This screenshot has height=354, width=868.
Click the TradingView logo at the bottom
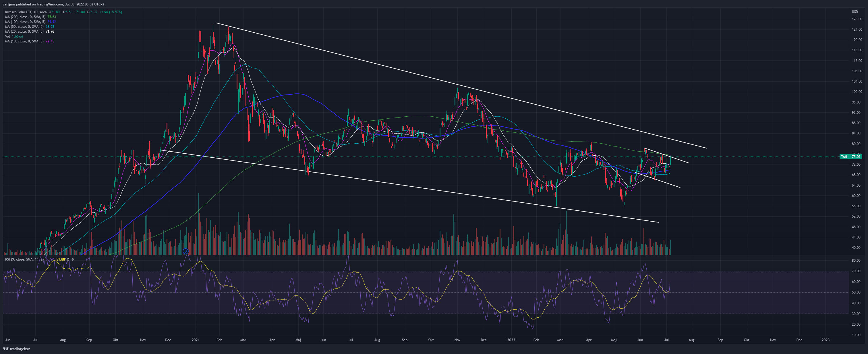pos(16,349)
